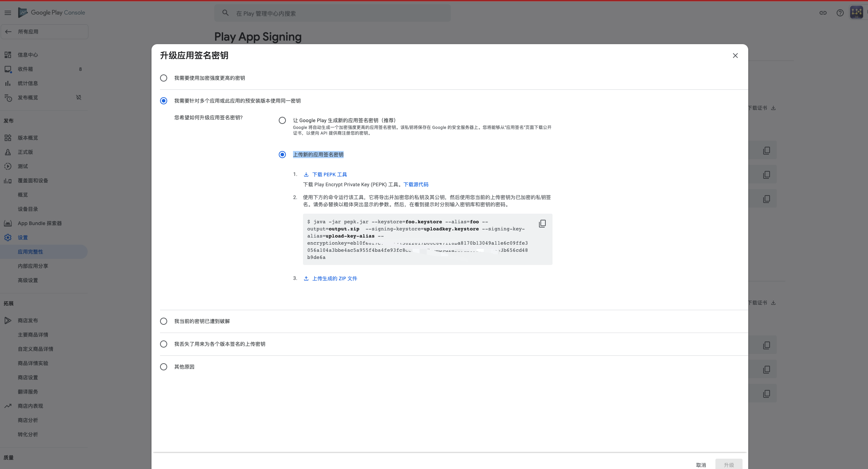Viewport: 868px width, 469px height.
Task: Click 取消 button in dialog
Action: (701, 465)
